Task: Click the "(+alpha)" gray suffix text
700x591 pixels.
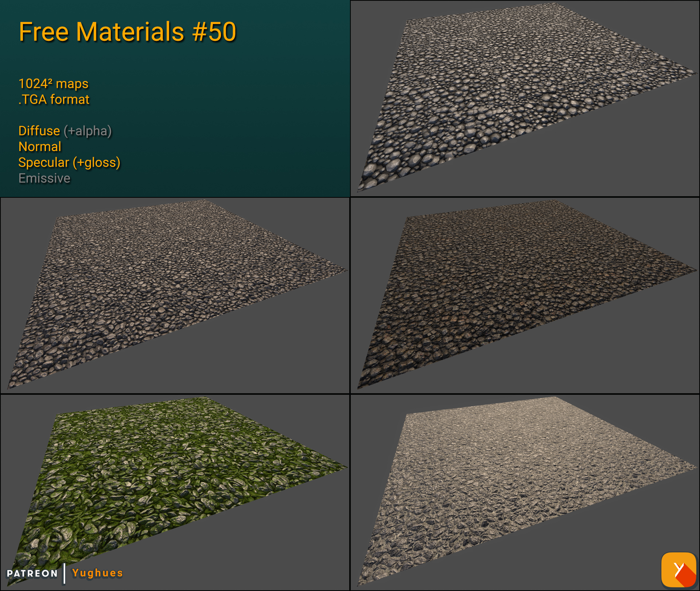Action: (x=88, y=131)
